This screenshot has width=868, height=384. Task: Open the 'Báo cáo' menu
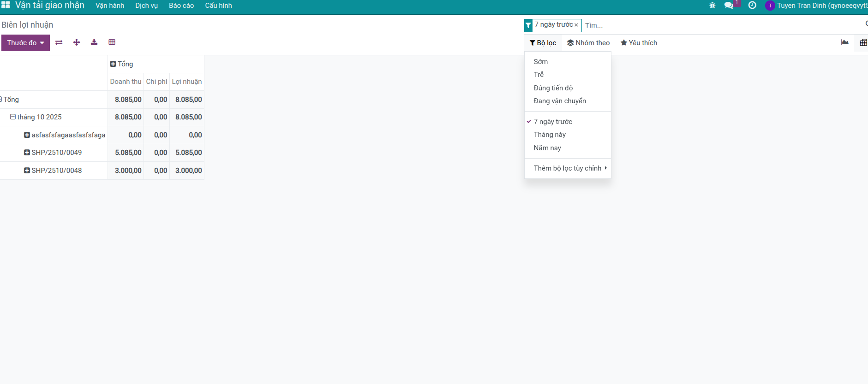pyautogui.click(x=181, y=6)
